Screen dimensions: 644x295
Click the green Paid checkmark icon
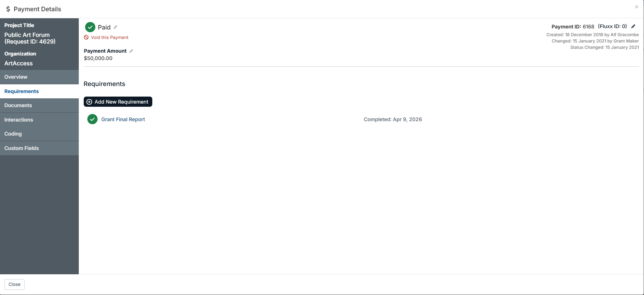point(90,27)
